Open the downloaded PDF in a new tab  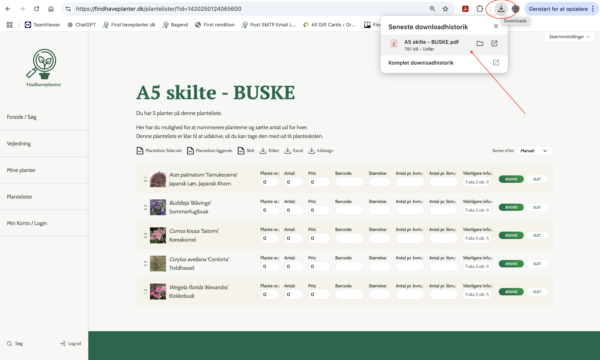(494, 44)
